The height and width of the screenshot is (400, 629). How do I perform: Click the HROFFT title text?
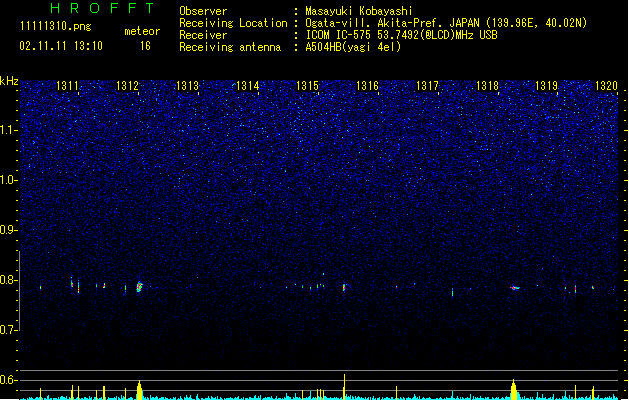pyautogui.click(x=103, y=8)
